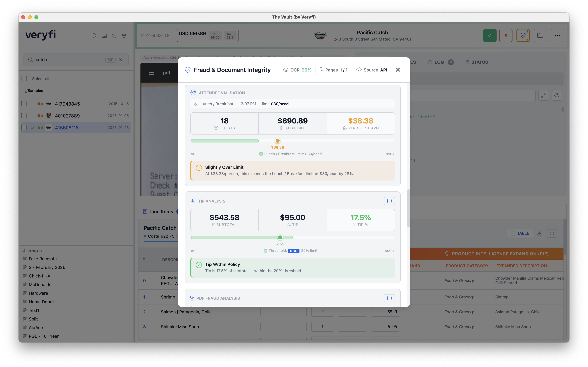Screen dimensions: 588x367
Task: Tick checkbox for document 401027889
Action: pos(24,116)
